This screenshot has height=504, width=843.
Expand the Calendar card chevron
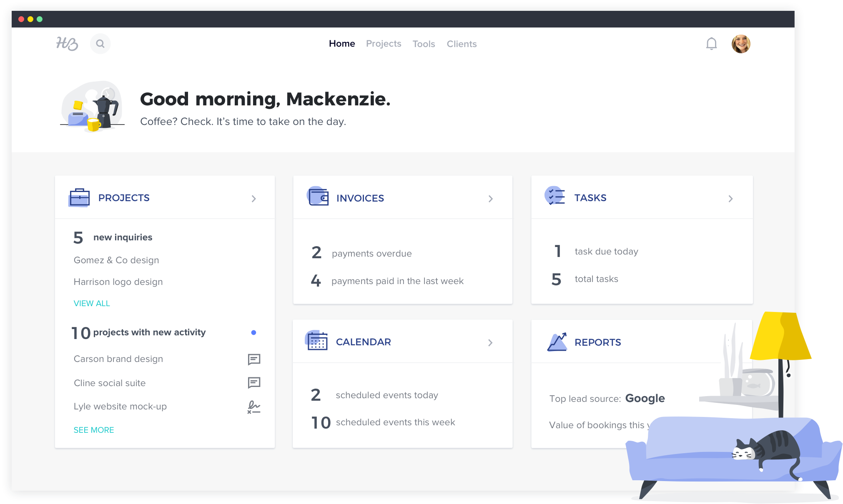pyautogui.click(x=490, y=342)
